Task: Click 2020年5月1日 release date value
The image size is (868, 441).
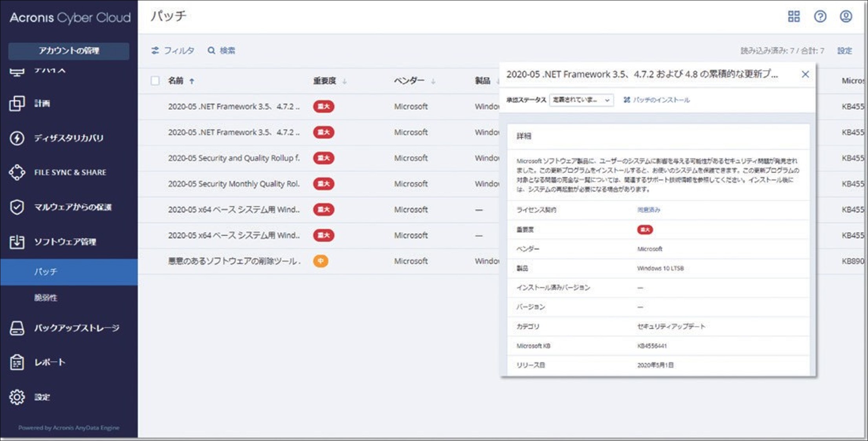Action: point(655,365)
